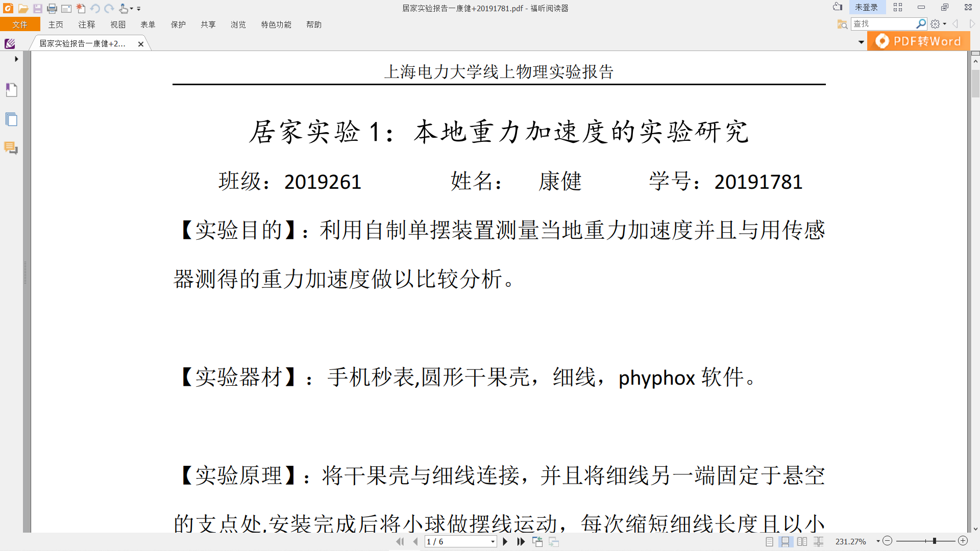Click the 查找 search input field
The width and height of the screenshot is (980, 551).
click(x=884, y=24)
